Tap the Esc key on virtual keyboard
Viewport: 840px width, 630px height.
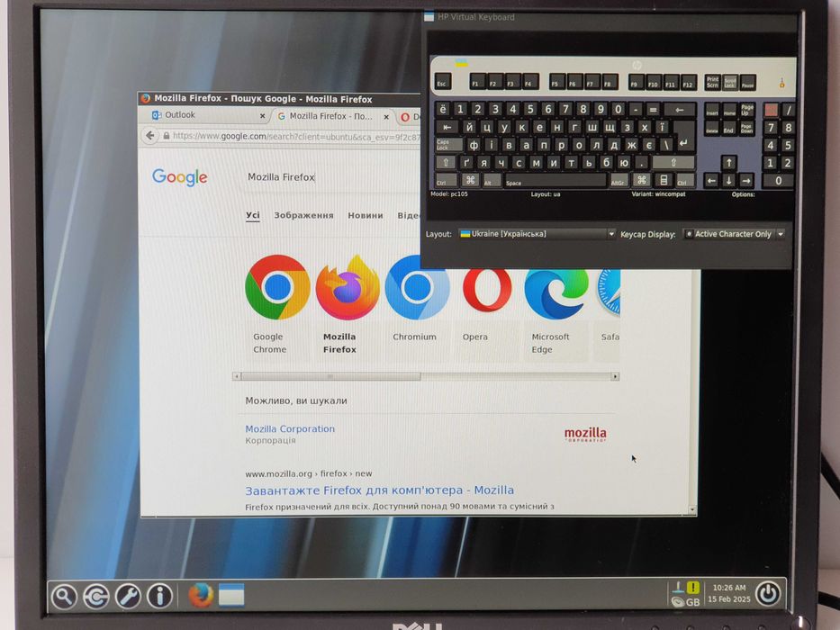[442, 83]
